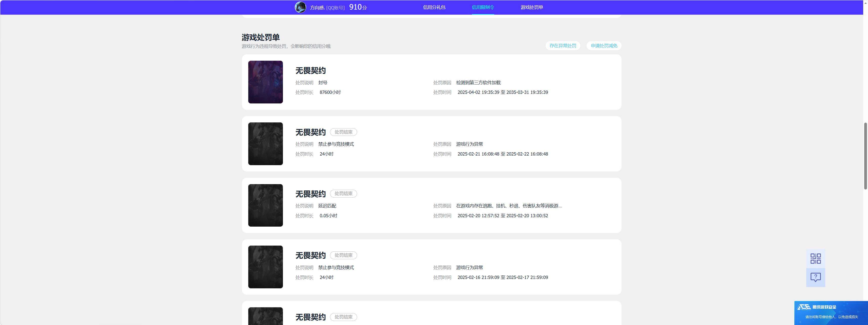Open the purple thumbnail of the 封号 record
Screen dimensions: 868x325
coord(265,82)
